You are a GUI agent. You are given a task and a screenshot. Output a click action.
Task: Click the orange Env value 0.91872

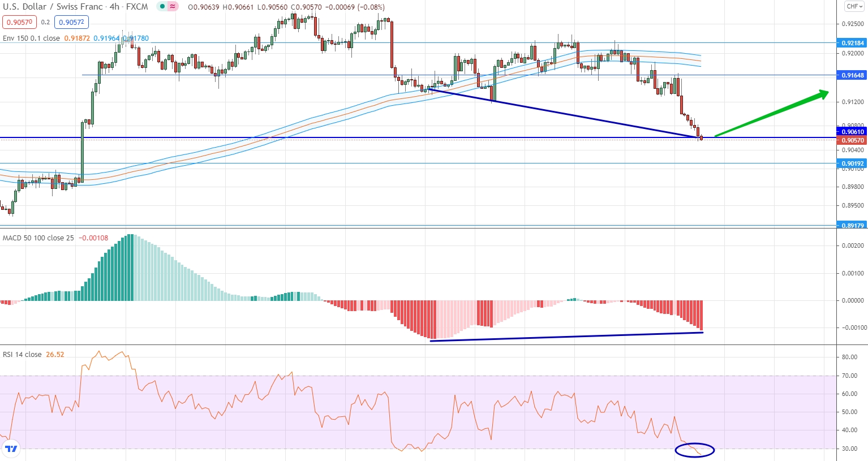tap(77, 38)
